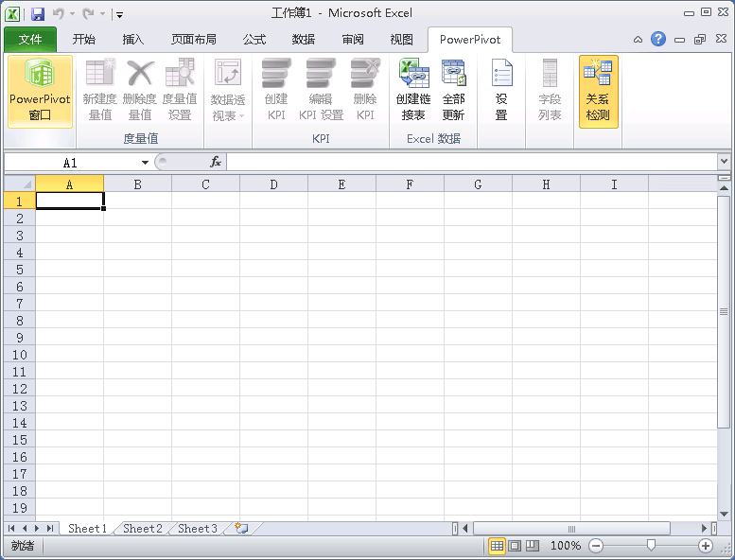This screenshot has width=735, height=560.
Task: Select the Sheet1 tab
Action: (x=87, y=529)
